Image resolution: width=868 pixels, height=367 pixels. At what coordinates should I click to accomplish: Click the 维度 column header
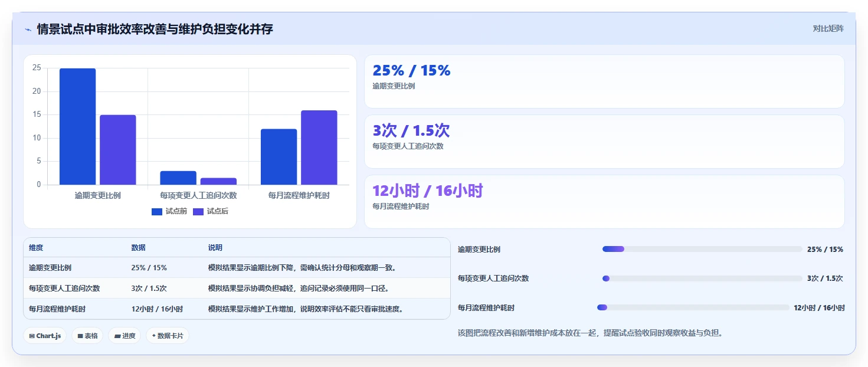pos(36,248)
